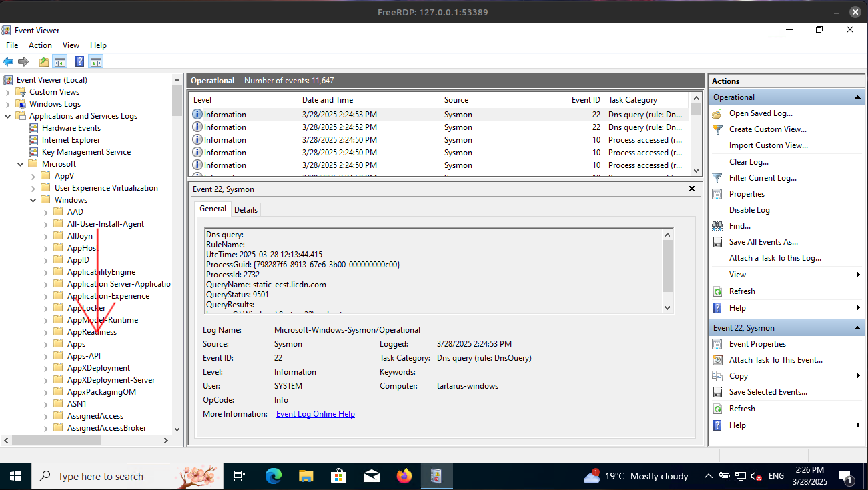Click Save All Events As action

(x=763, y=242)
